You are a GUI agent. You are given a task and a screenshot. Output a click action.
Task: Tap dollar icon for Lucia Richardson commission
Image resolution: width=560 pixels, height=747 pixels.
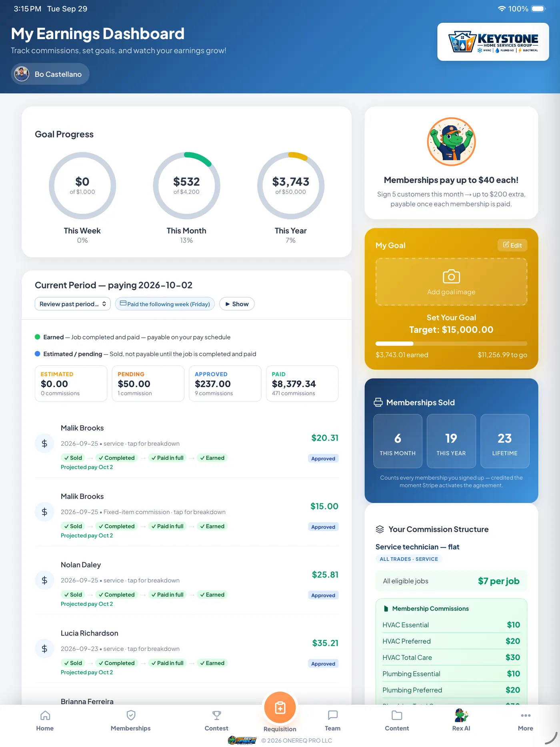click(x=44, y=649)
